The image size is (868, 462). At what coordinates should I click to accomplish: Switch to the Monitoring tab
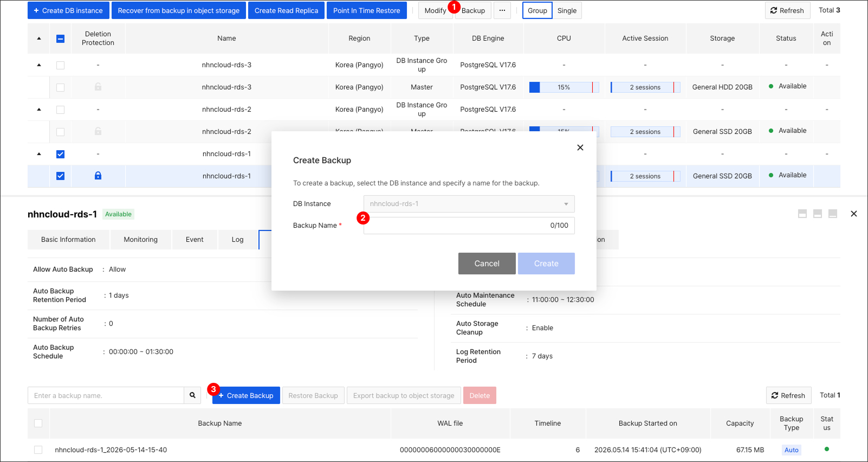click(x=141, y=240)
